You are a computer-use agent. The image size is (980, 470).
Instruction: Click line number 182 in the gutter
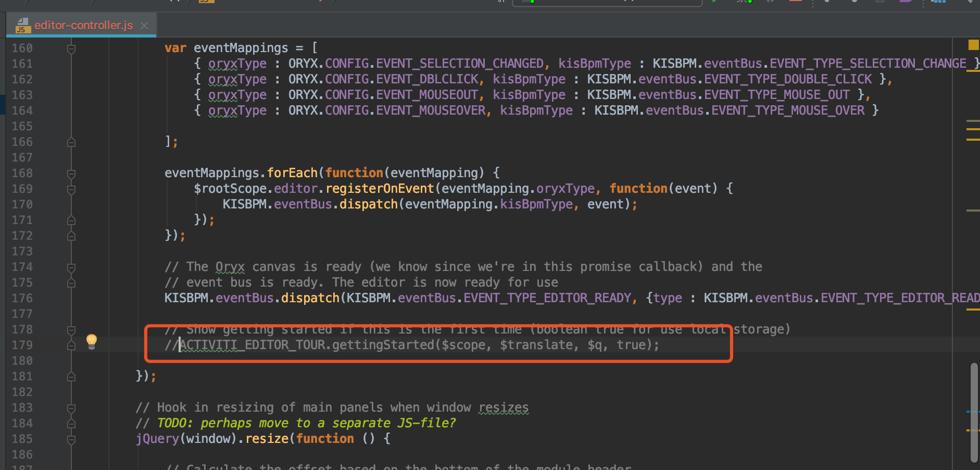[x=22, y=392]
